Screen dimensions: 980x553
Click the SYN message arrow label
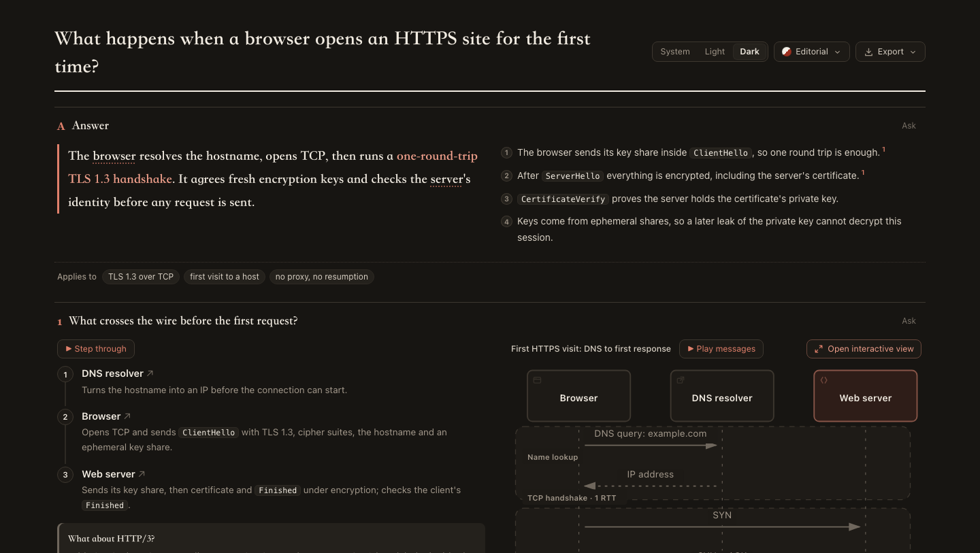722,516
